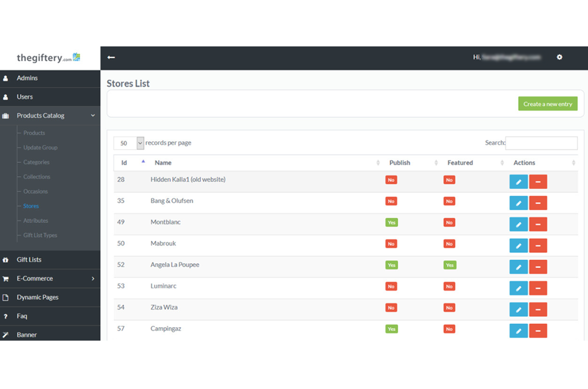Delete the Mabrouk store
The width and height of the screenshot is (588, 389).
tap(538, 246)
